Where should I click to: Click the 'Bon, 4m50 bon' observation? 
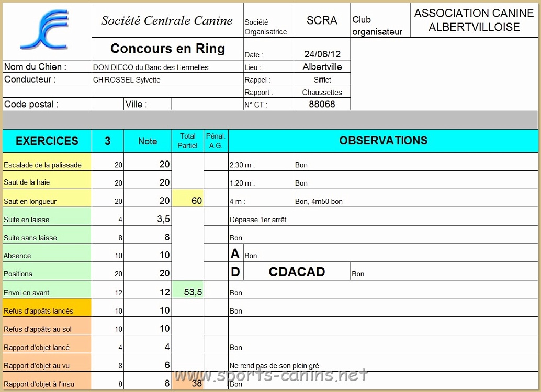point(319,201)
